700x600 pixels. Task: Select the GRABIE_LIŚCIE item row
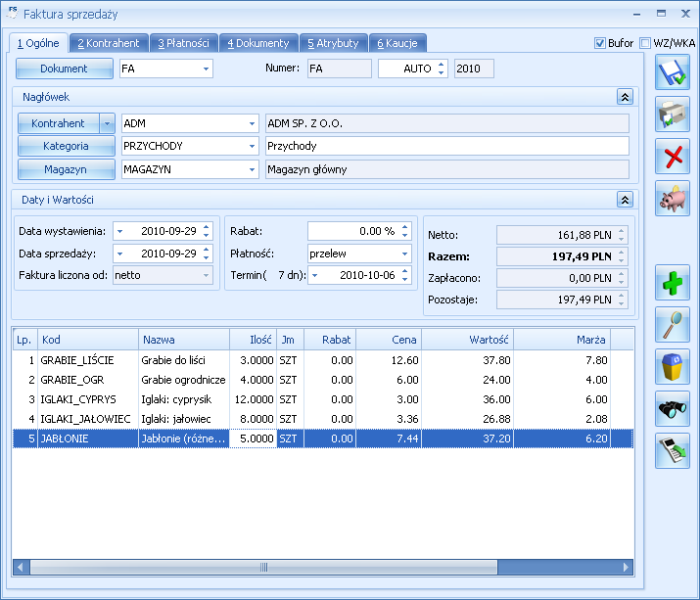pyautogui.click(x=323, y=360)
